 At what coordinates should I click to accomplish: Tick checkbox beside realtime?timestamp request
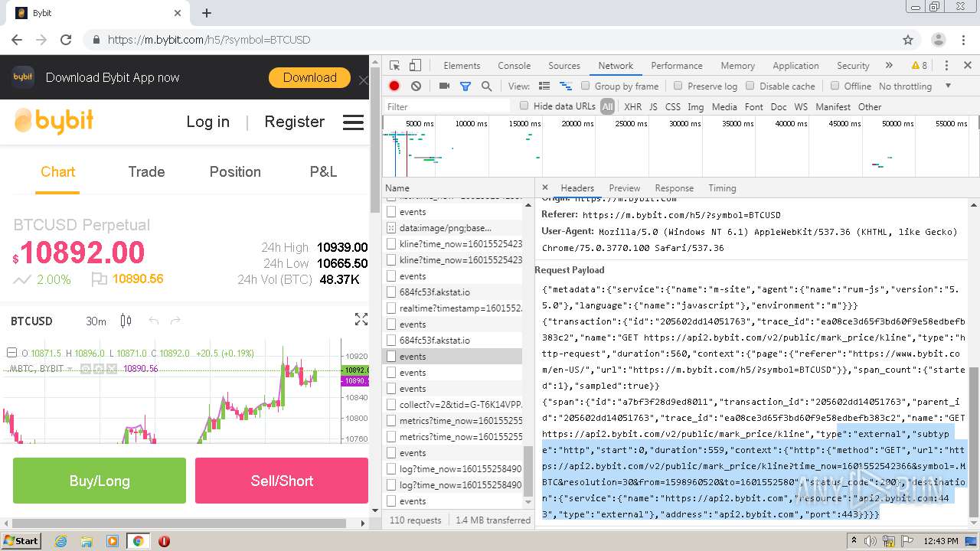click(x=391, y=308)
